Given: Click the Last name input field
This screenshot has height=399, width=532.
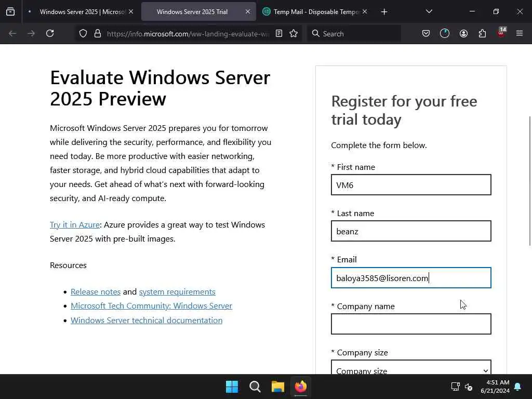Looking at the screenshot, I should point(411,231).
